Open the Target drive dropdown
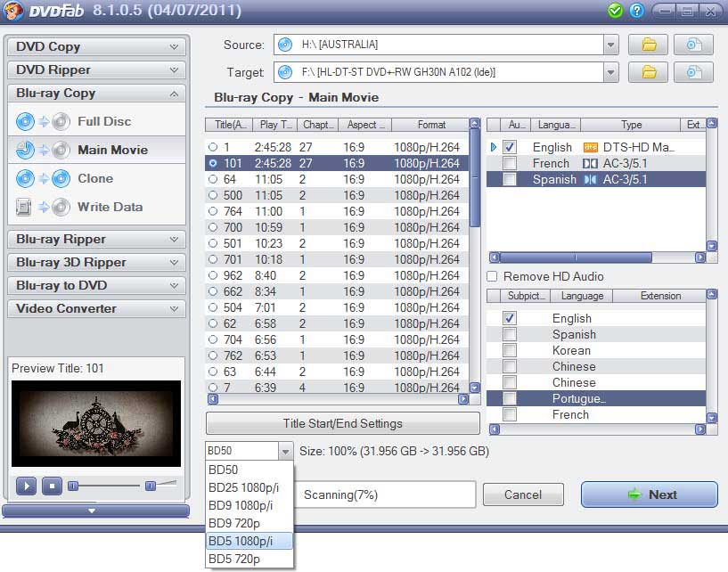The height and width of the screenshot is (572, 728). [611, 72]
